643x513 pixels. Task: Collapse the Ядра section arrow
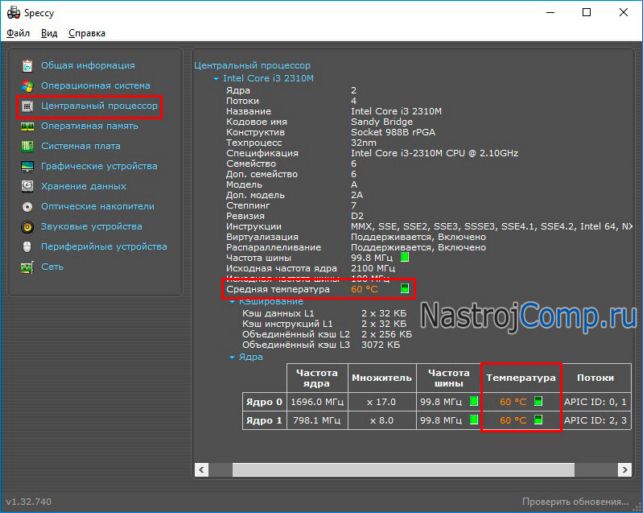(232, 358)
